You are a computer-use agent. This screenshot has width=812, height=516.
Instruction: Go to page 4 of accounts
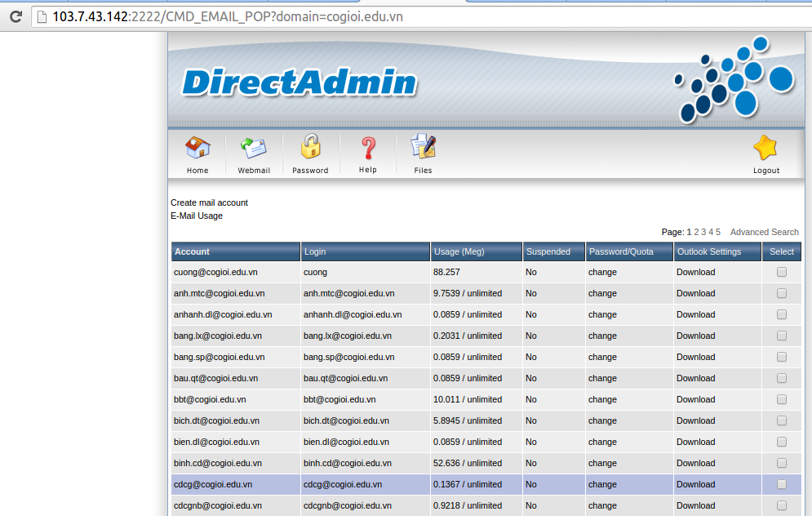click(711, 232)
